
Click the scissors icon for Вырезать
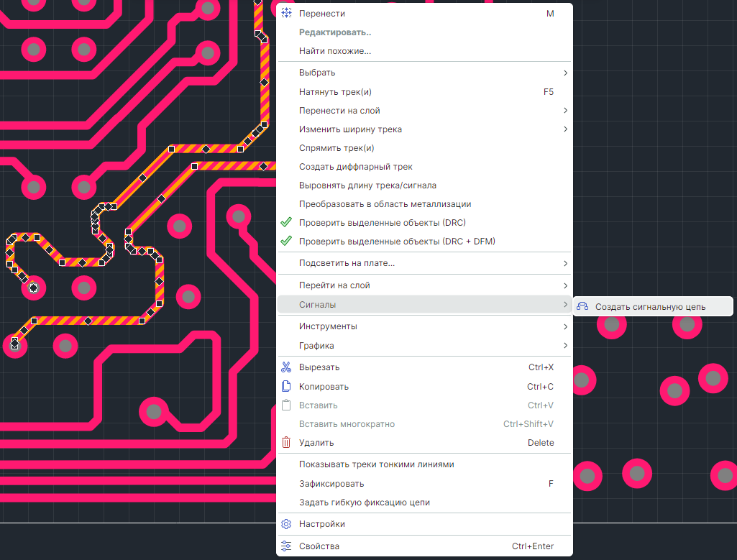pyautogui.click(x=286, y=367)
